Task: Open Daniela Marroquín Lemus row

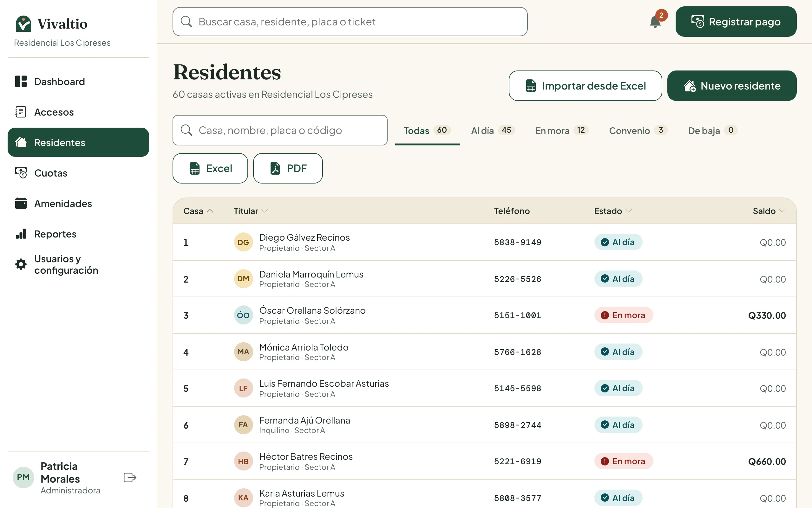Action: pos(485,279)
